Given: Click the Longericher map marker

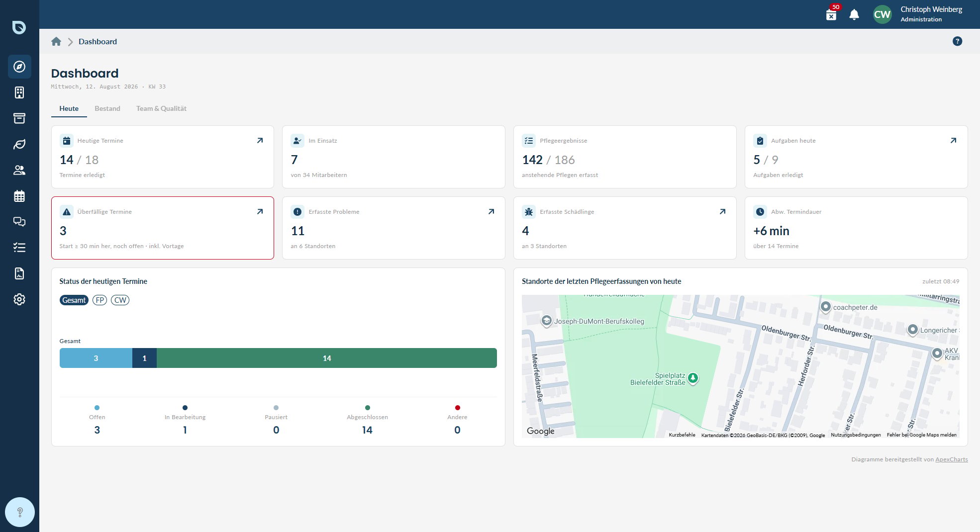Looking at the screenshot, I should (912, 329).
